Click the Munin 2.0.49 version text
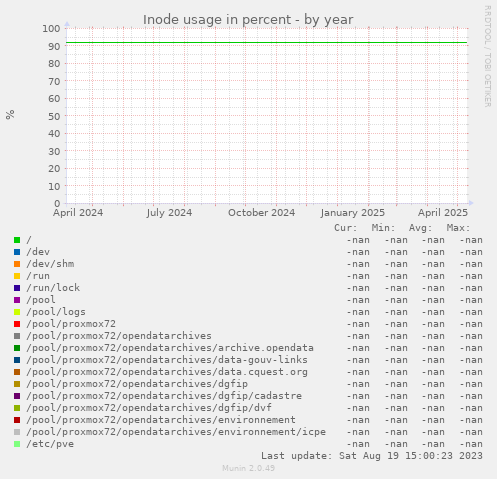Viewport: 497px width, 479px height. pos(249,468)
